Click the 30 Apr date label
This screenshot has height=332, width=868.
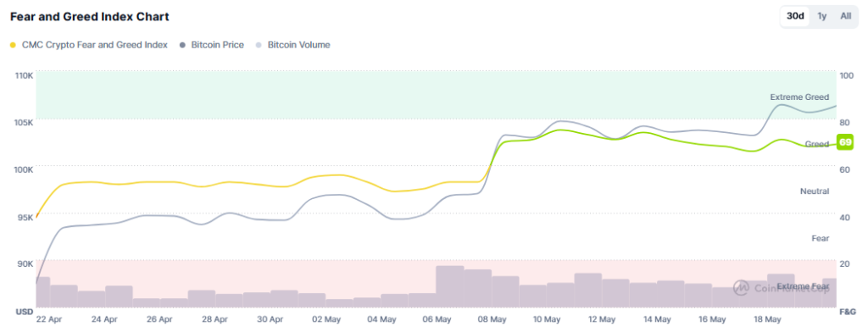coord(270,320)
